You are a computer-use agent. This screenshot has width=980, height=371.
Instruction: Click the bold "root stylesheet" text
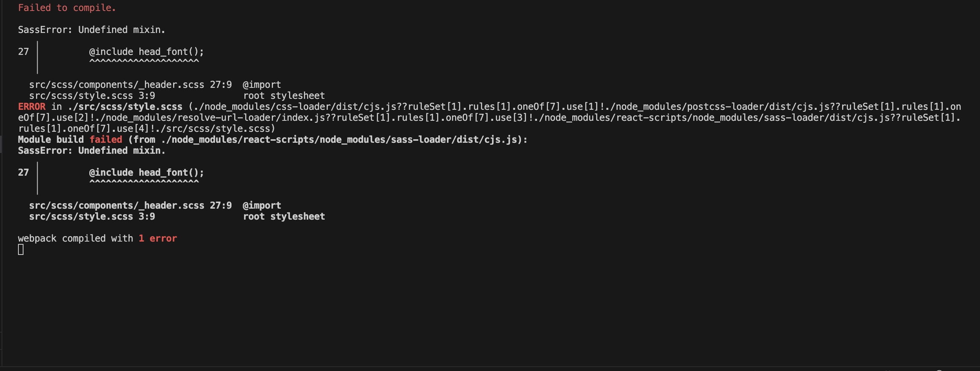(284, 216)
